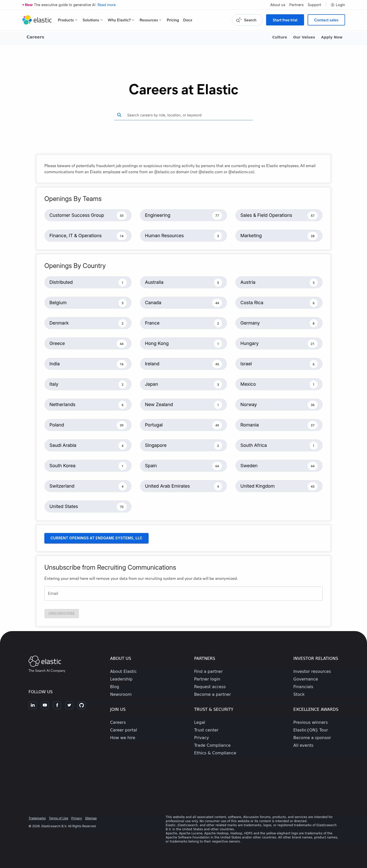Image resolution: width=367 pixels, height=868 pixels.
Task: Go to the Culture tab
Action: tap(279, 37)
